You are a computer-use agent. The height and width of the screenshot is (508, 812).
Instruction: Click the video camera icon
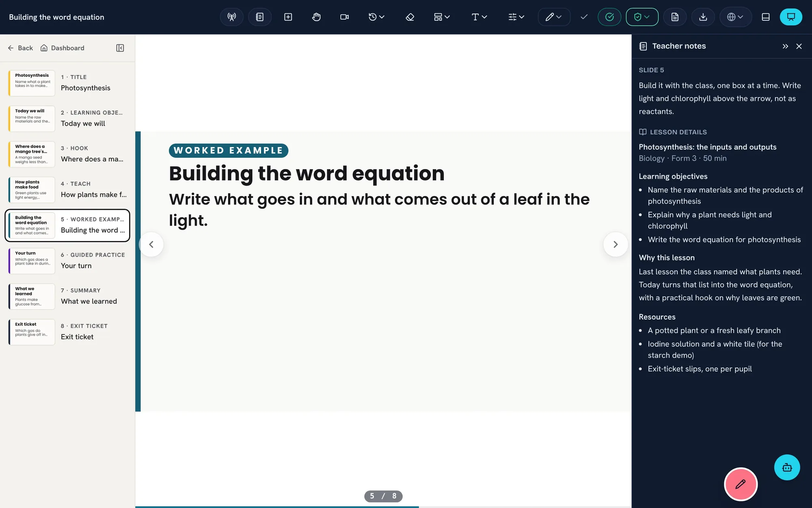(x=345, y=17)
